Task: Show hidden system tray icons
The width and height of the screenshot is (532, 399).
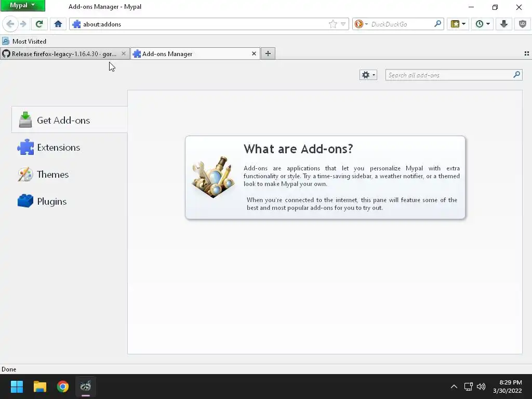Action: pyautogui.click(x=454, y=387)
